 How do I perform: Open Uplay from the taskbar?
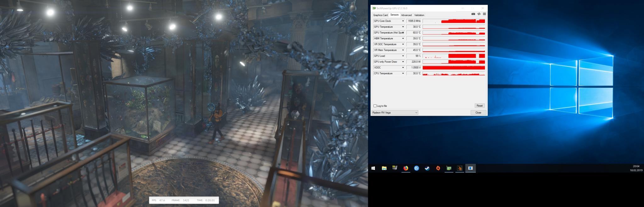tap(416, 168)
